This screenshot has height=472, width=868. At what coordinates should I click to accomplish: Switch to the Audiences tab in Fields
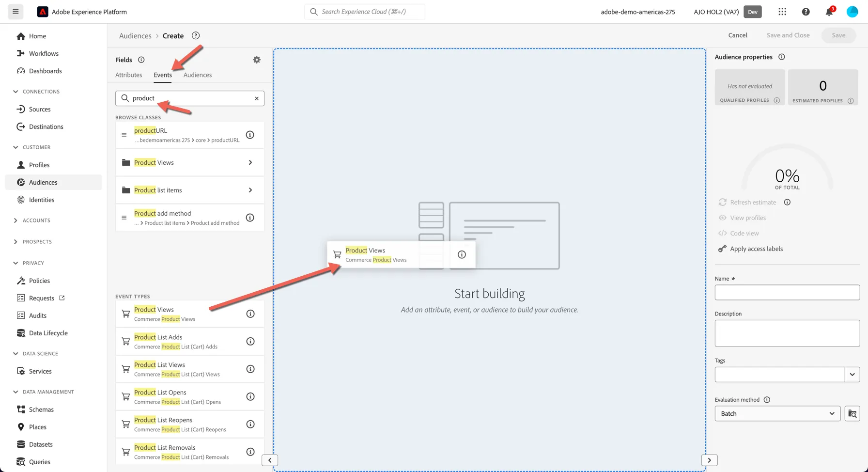pyautogui.click(x=198, y=75)
